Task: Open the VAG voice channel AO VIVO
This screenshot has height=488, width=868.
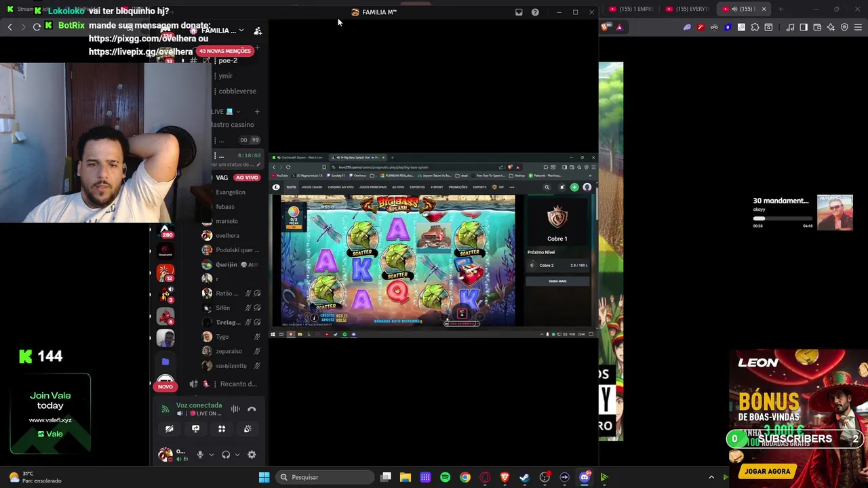Action: tap(237, 178)
